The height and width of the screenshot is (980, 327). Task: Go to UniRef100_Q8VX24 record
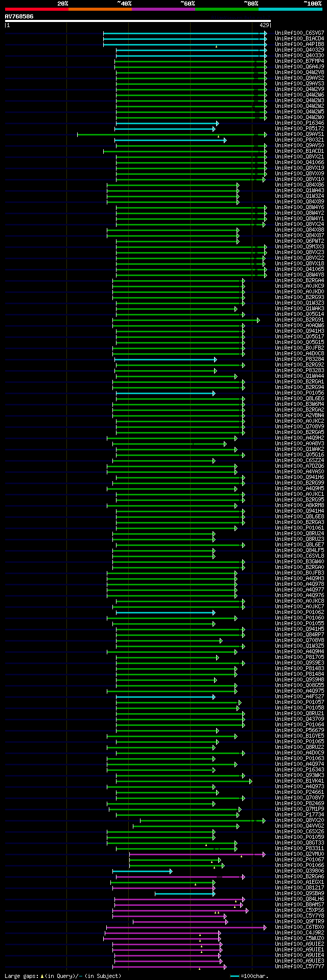coord(299,224)
